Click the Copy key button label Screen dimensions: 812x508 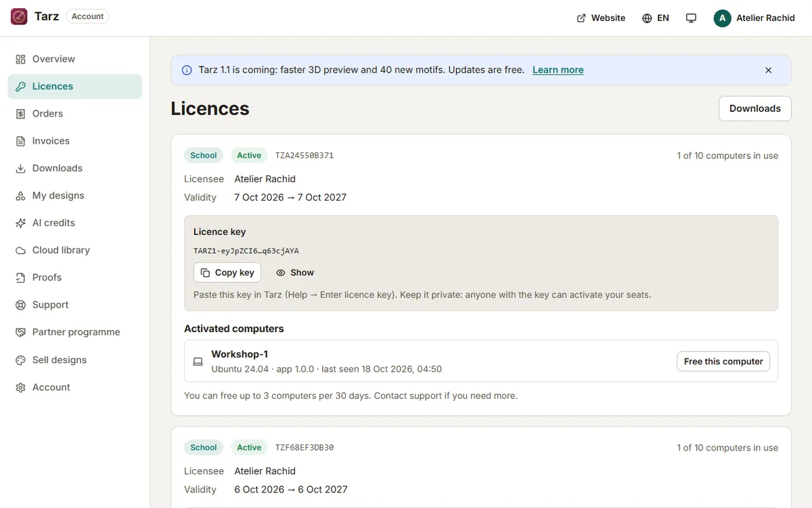[x=235, y=272]
